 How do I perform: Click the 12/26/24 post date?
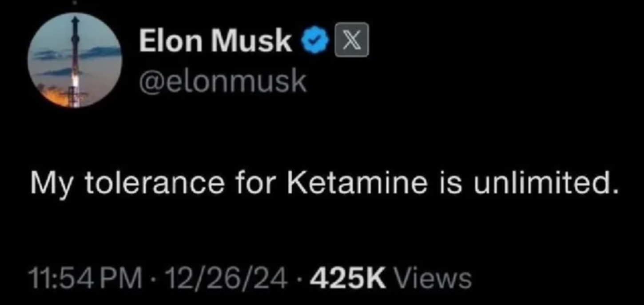pyautogui.click(x=223, y=278)
